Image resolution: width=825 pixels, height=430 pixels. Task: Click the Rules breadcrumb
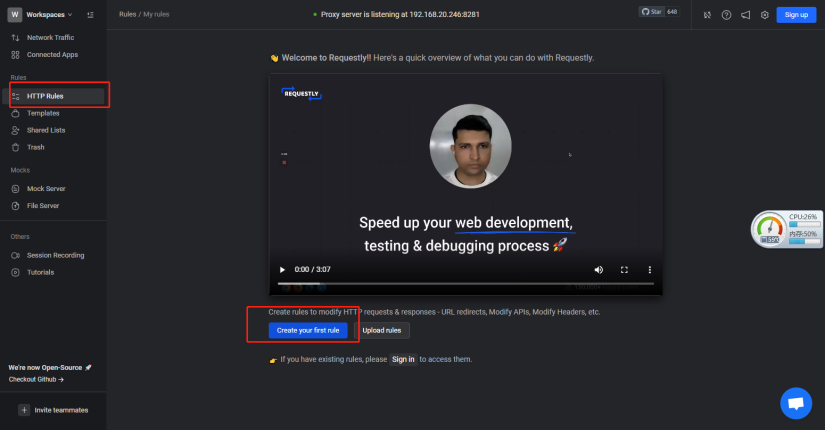point(127,14)
